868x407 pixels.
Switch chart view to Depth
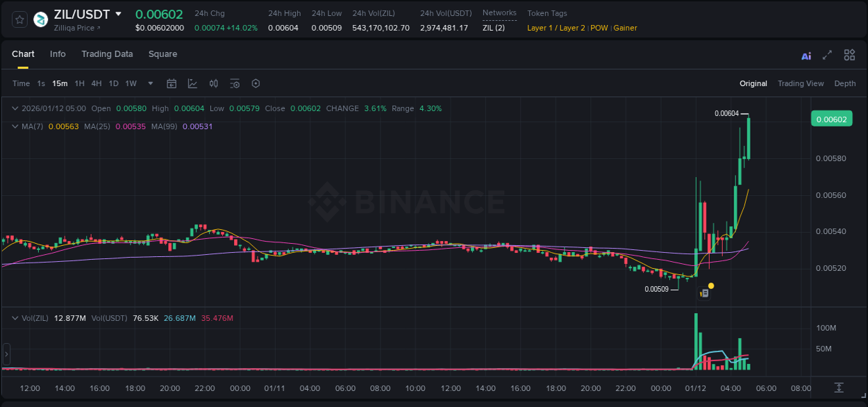point(844,83)
